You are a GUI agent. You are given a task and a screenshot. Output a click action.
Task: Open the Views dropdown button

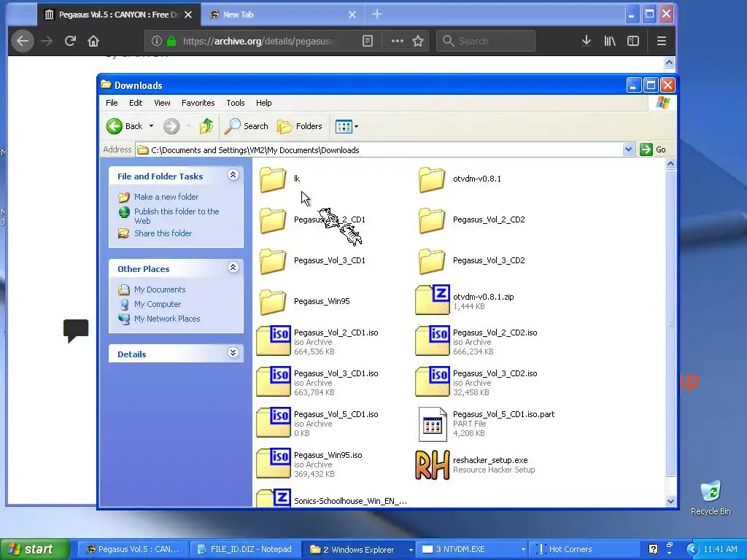pyautogui.click(x=347, y=126)
